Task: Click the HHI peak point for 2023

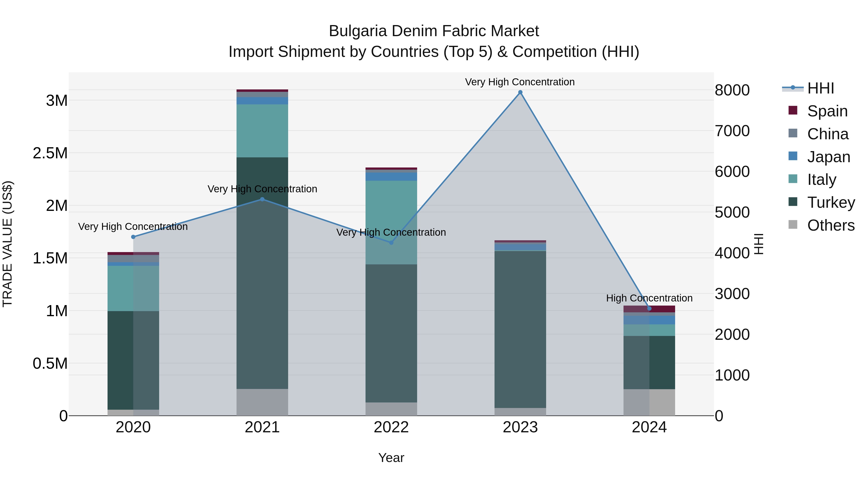Action: point(520,92)
